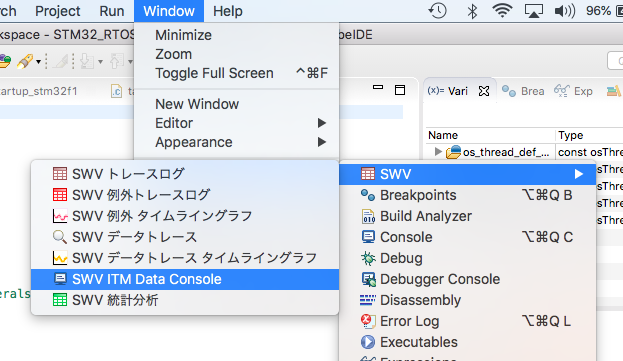Open SWV 統計分析 view
623x361 pixels.
[x=185, y=300]
